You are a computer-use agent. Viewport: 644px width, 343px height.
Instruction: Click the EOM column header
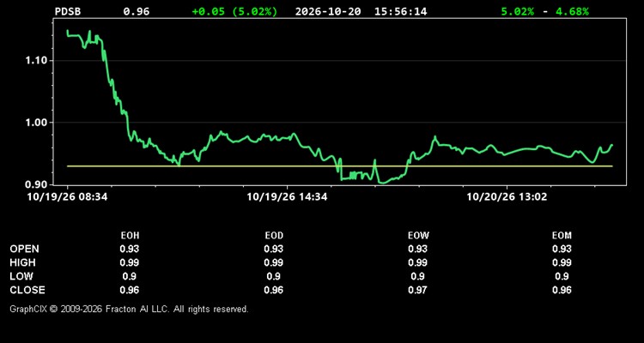click(x=562, y=236)
